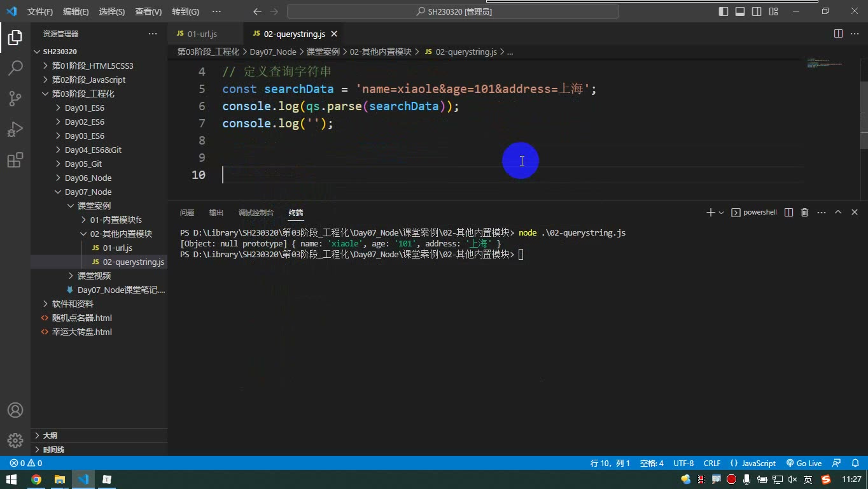Open the Manage gear icon
The height and width of the screenshot is (489, 868).
pyautogui.click(x=15, y=440)
